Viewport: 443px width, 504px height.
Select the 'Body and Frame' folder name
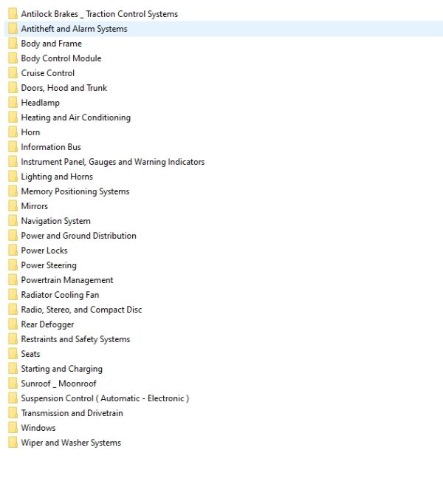(52, 44)
